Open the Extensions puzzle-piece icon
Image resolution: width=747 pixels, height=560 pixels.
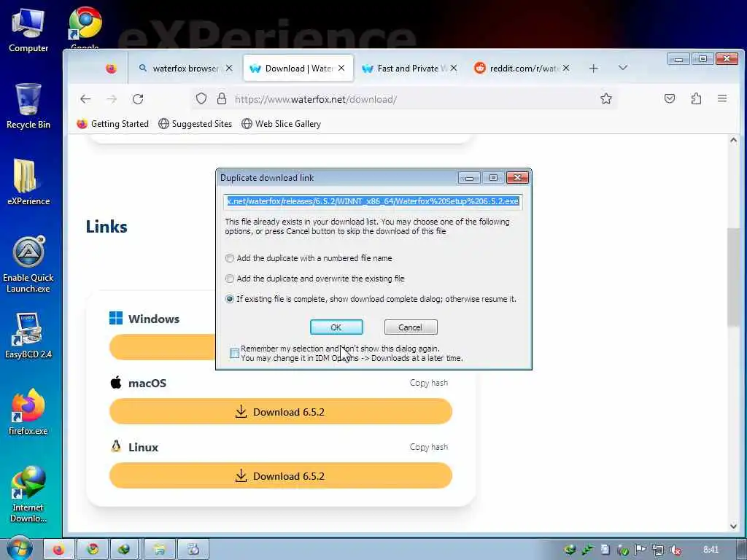point(696,98)
